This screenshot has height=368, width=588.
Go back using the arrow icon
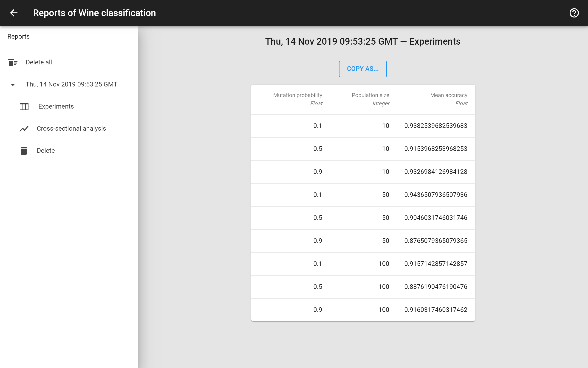coord(14,13)
